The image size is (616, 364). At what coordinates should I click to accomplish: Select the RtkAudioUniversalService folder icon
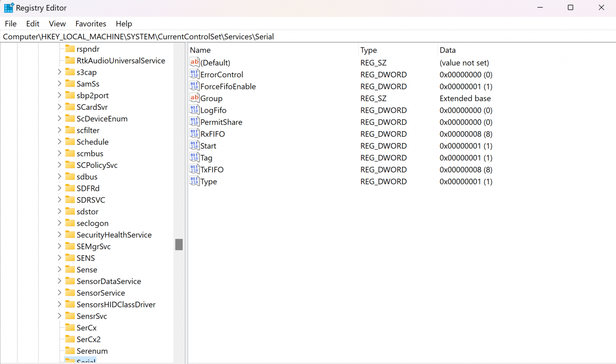click(x=70, y=60)
